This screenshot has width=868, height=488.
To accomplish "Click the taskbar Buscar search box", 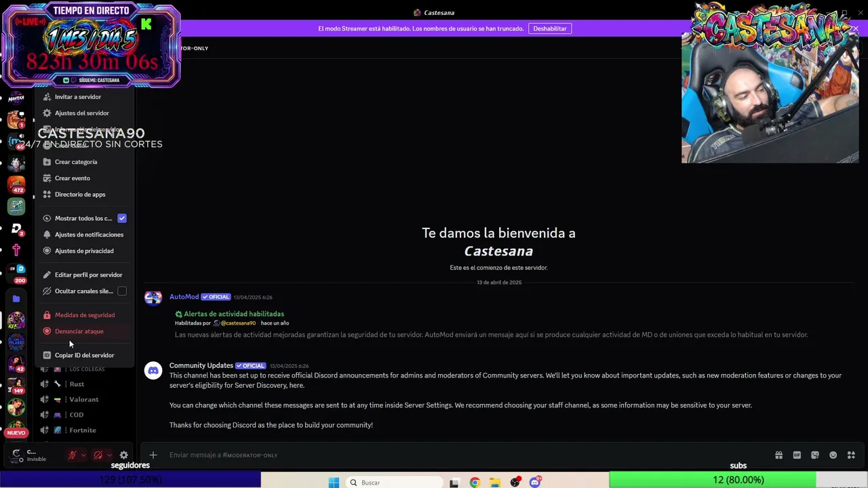I will coord(394,483).
